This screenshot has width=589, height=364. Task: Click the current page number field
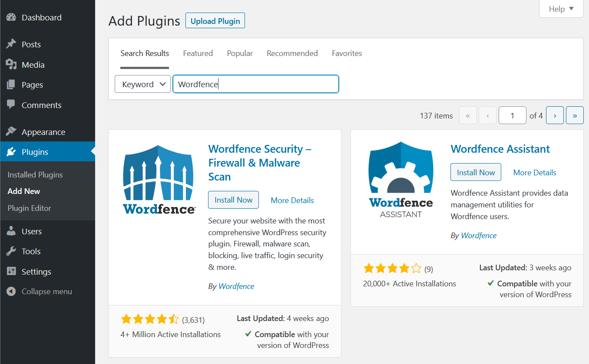tap(513, 115)
